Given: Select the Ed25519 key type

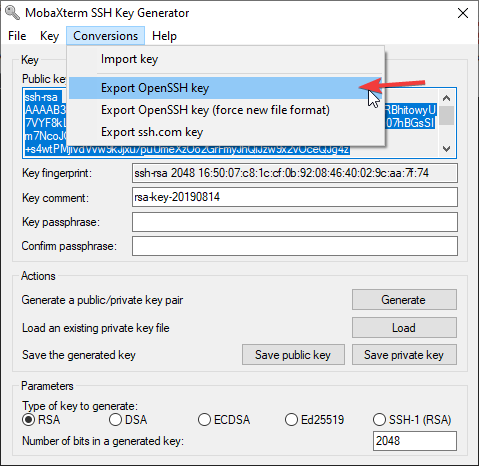Looking at the screenshot, I should point(314,420).
